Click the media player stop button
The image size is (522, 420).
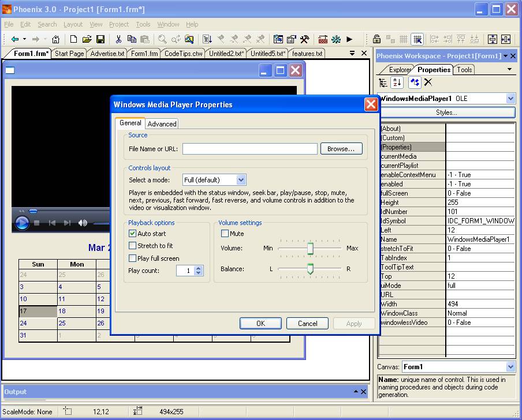37,223
